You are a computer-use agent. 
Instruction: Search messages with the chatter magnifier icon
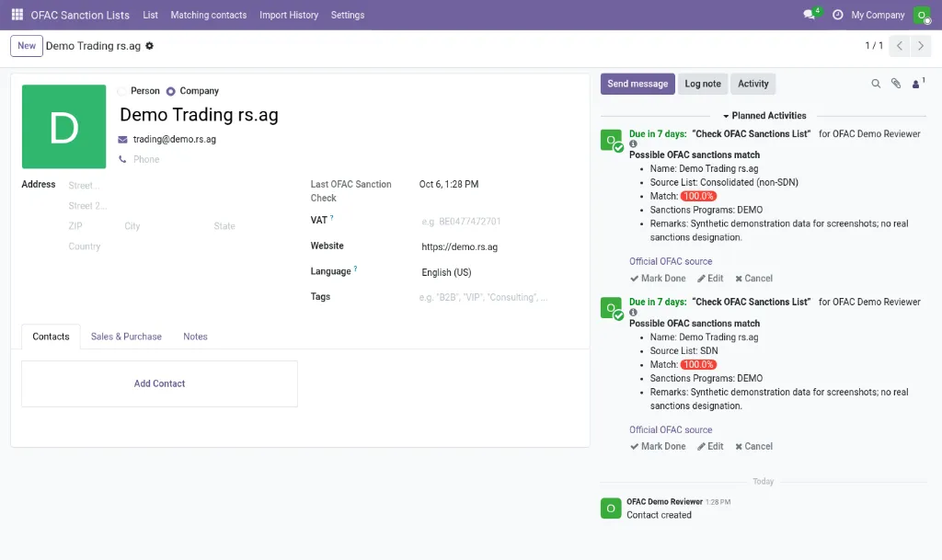[876, 84]
